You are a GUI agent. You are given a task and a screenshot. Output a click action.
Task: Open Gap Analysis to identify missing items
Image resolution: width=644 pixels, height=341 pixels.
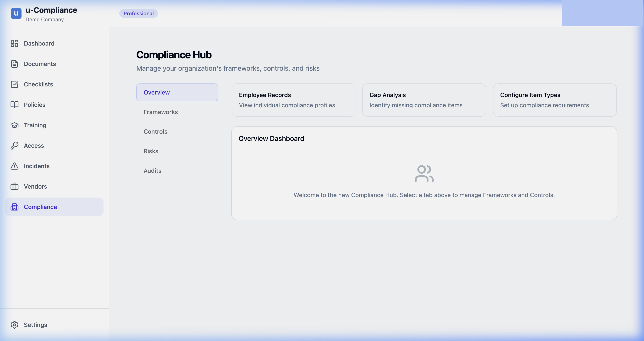click(x=424, y=100)
